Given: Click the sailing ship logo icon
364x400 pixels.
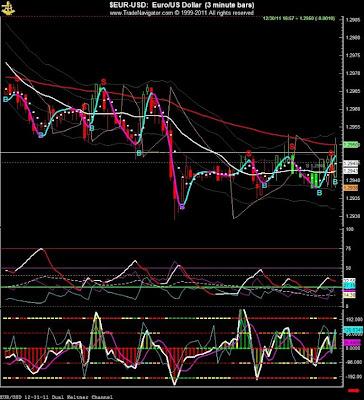Looking at the screenshot, I should pyautogui.click(x=8, y=8).
